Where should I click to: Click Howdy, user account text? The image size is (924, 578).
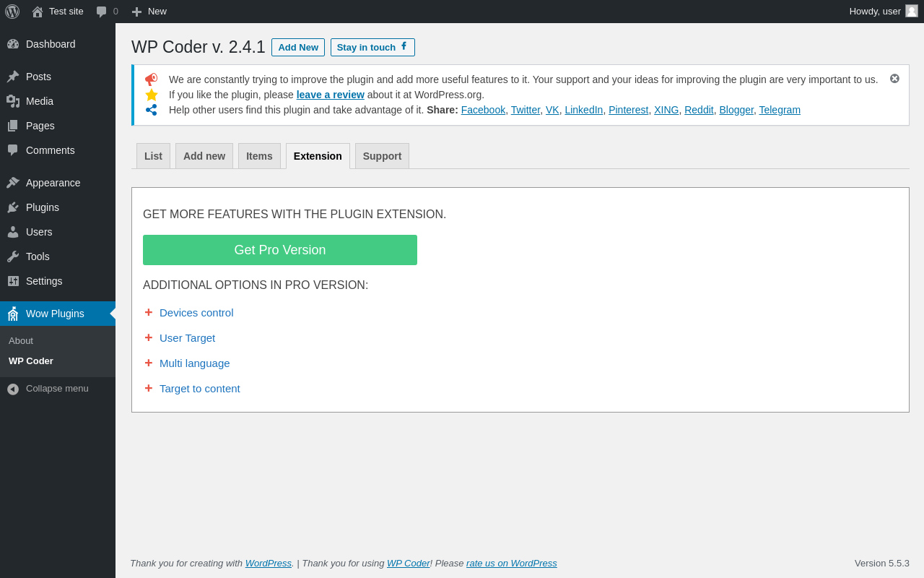point(875,11)
